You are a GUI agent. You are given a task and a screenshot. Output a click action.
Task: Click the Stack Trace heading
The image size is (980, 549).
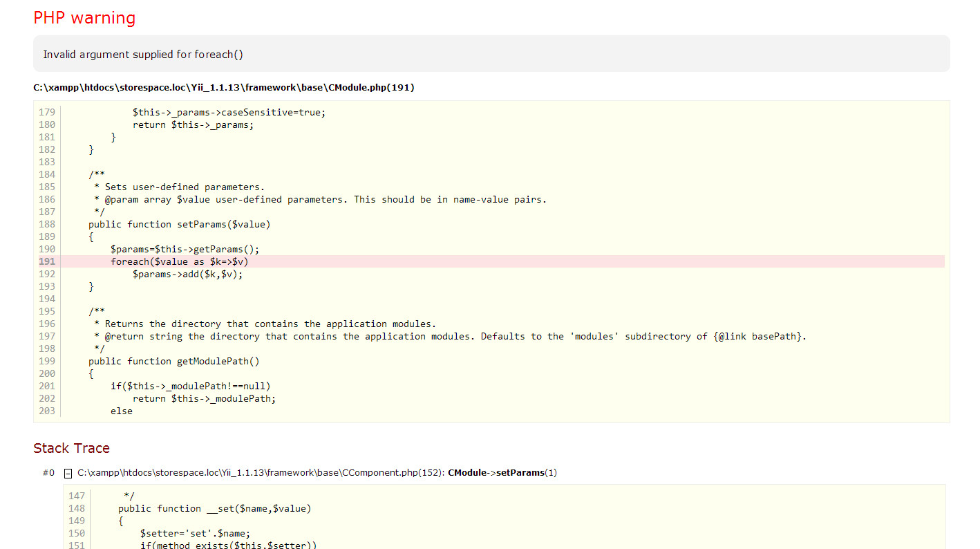coord(71,448)
